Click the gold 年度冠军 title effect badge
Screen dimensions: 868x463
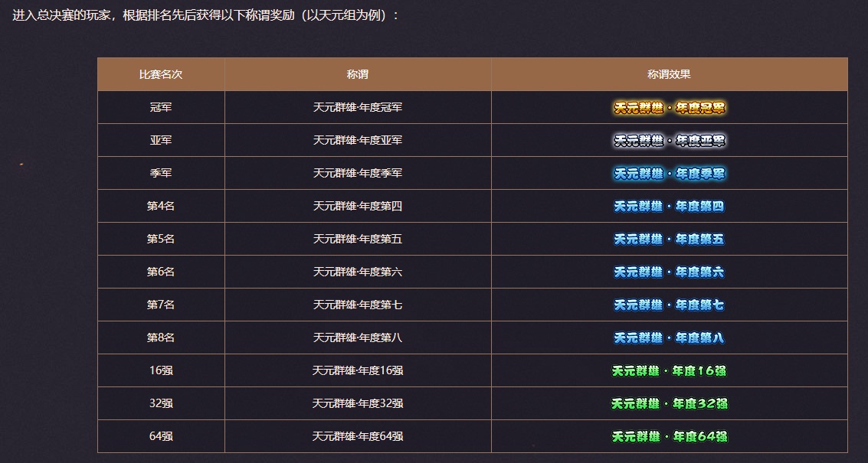[670, 108]
